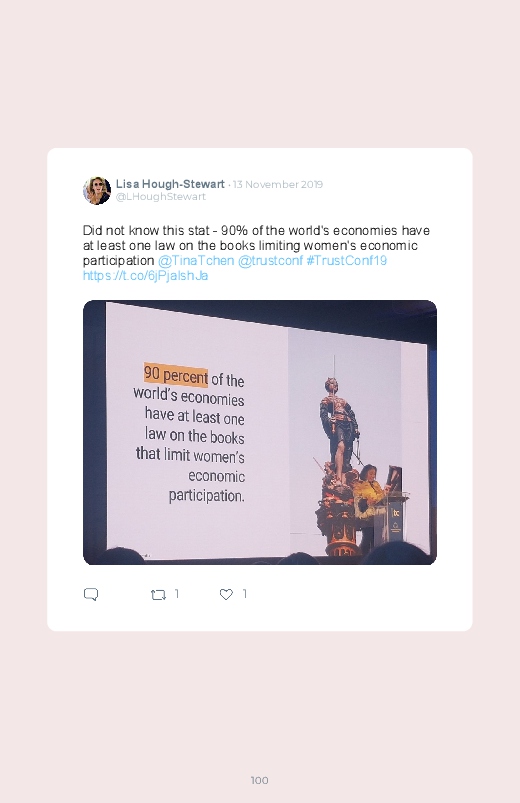Open the @TinaTchen mention
Screen dimensions: 520x803
pyautogui.click(x=196, y=260)
